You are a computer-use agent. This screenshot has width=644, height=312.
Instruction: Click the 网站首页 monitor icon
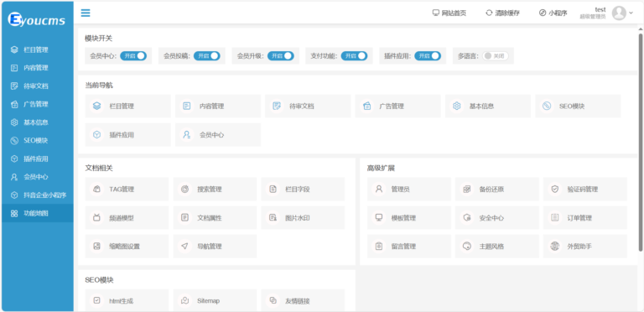436,13
